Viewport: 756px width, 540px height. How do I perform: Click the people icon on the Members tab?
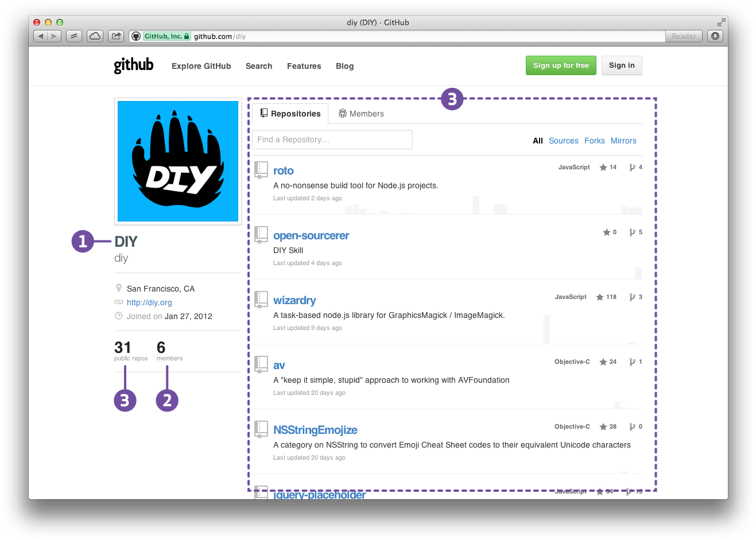pyautogui.click(x=343, y=113)
